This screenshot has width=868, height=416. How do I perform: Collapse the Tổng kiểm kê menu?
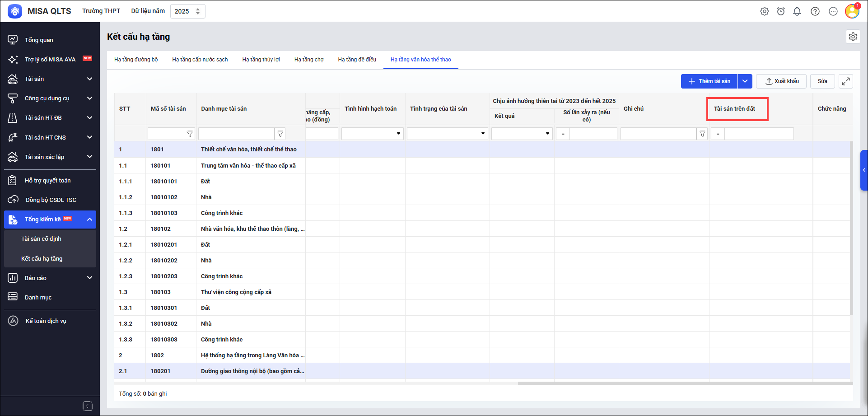(89, 220)
